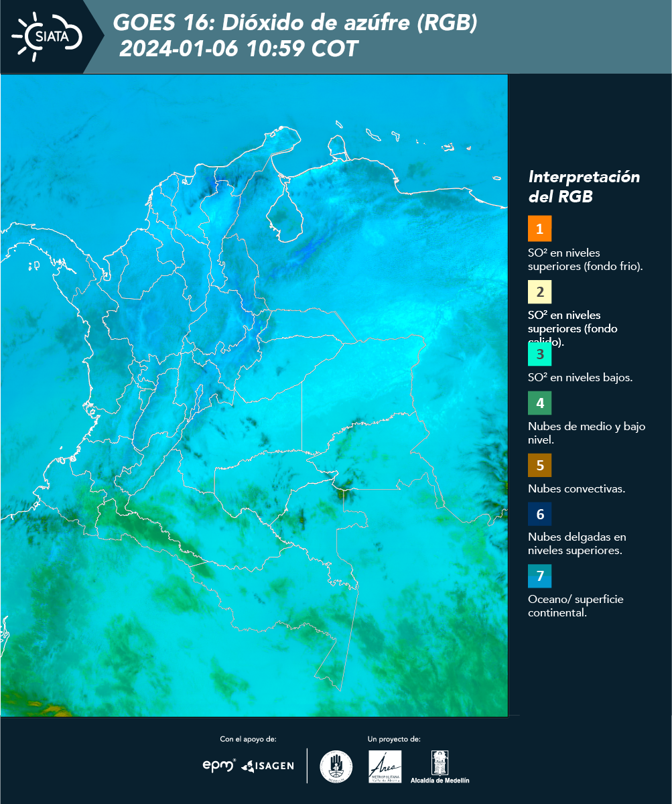Click the 'Interpretación del RGB' heading

(584, 187)
